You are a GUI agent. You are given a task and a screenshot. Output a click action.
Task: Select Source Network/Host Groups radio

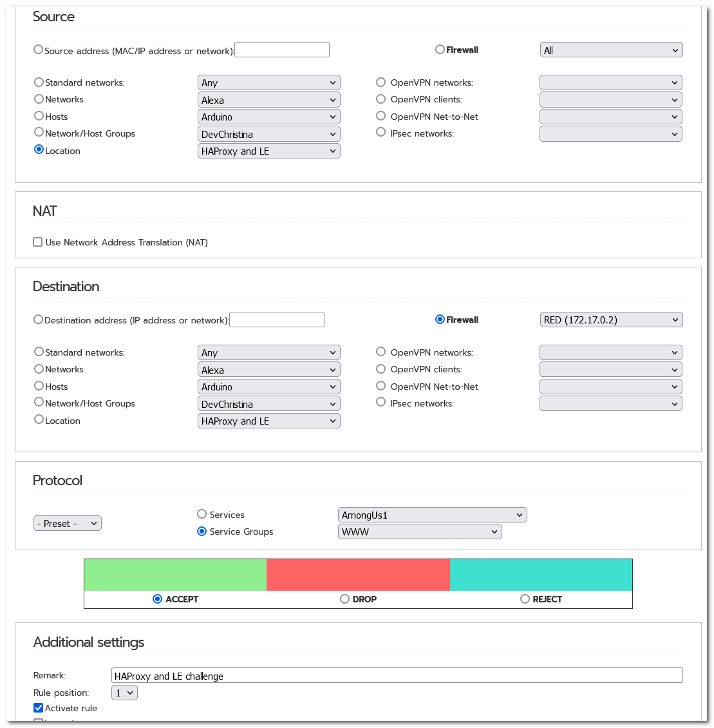(39, 133)
